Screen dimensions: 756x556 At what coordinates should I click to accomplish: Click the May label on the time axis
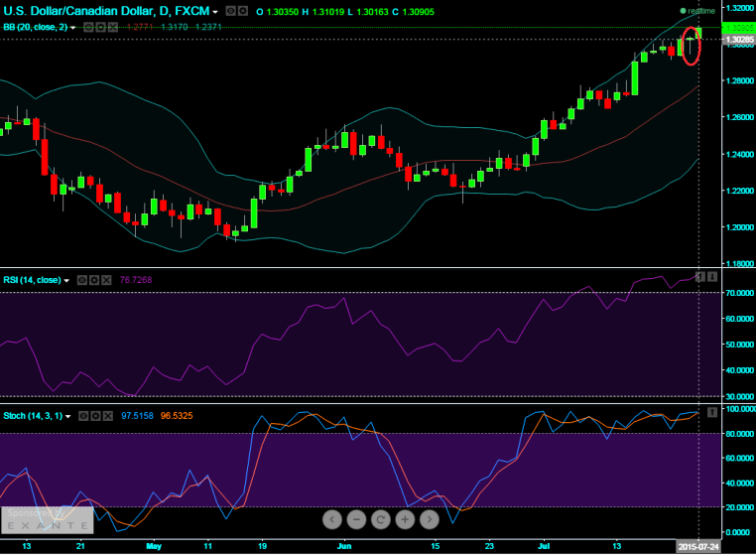click(154, 546)
